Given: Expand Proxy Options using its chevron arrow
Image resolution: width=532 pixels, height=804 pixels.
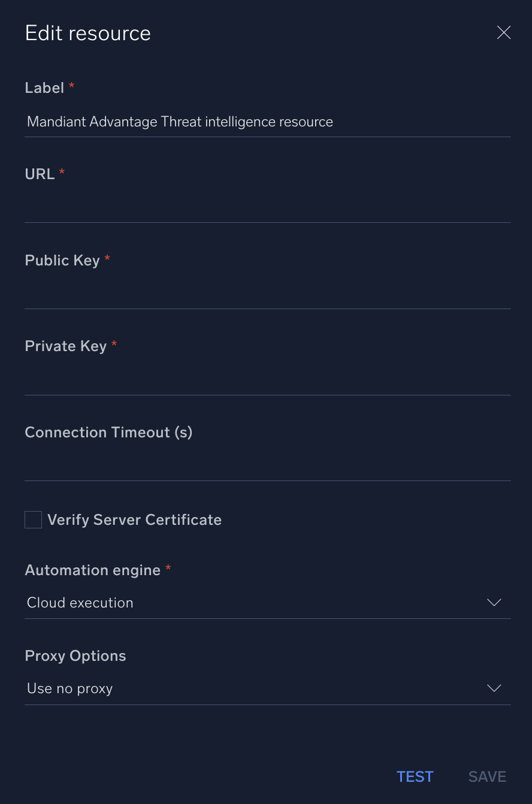Looking at the screenshot, I should (x=494, y=688).
